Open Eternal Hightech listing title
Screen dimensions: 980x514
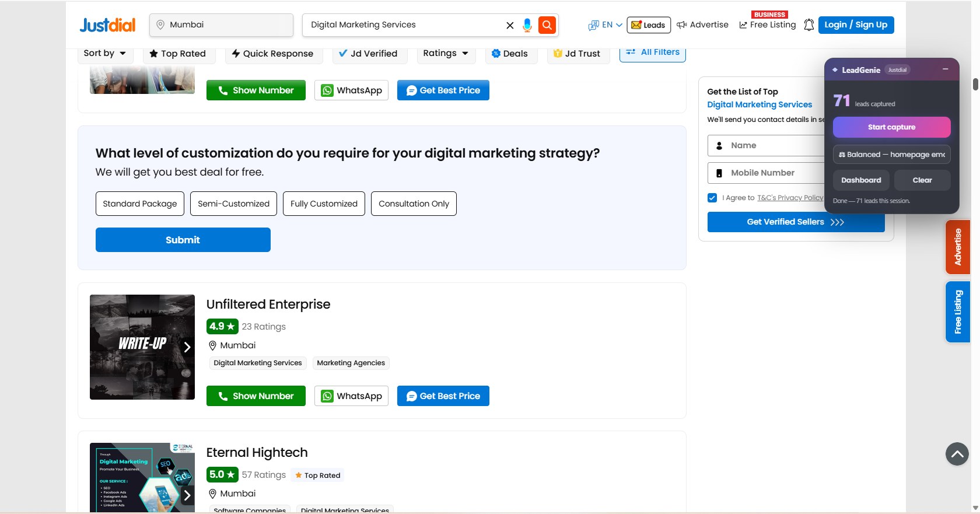[x=257, y=453]
